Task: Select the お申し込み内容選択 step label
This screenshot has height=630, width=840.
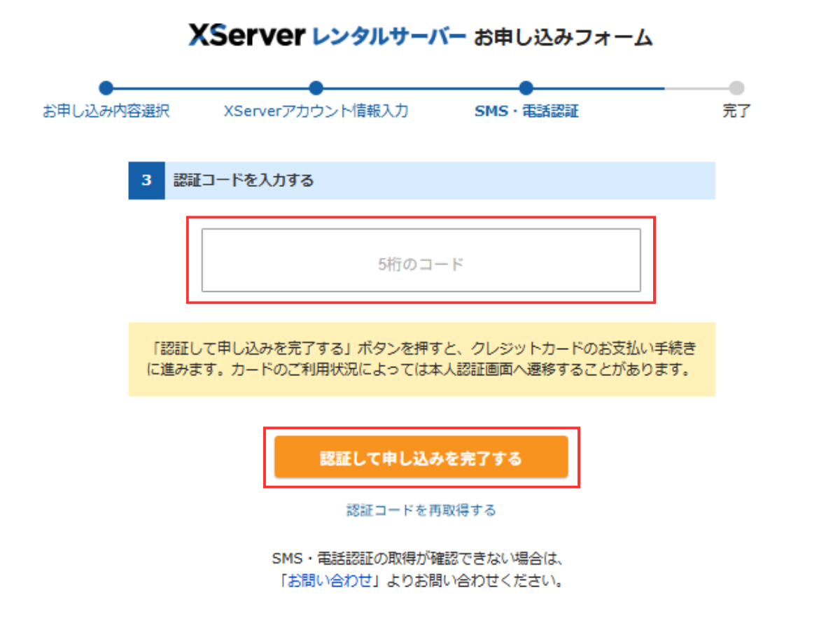Action: pos(106,111)
